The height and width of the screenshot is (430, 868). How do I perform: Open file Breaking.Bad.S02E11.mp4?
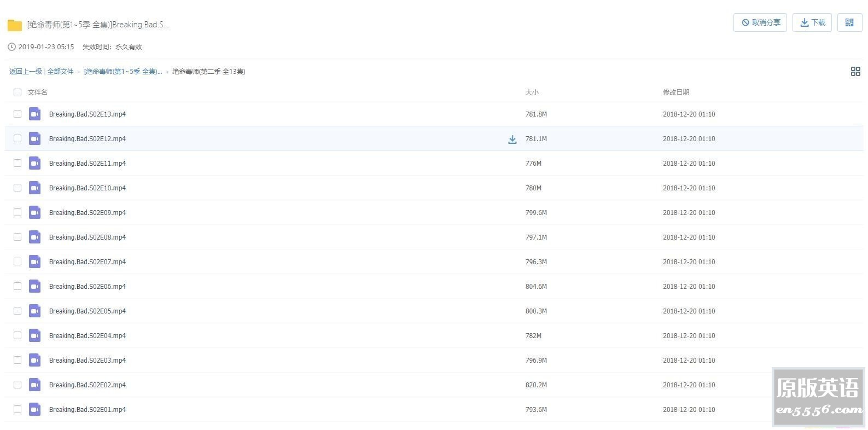point(88,164)
